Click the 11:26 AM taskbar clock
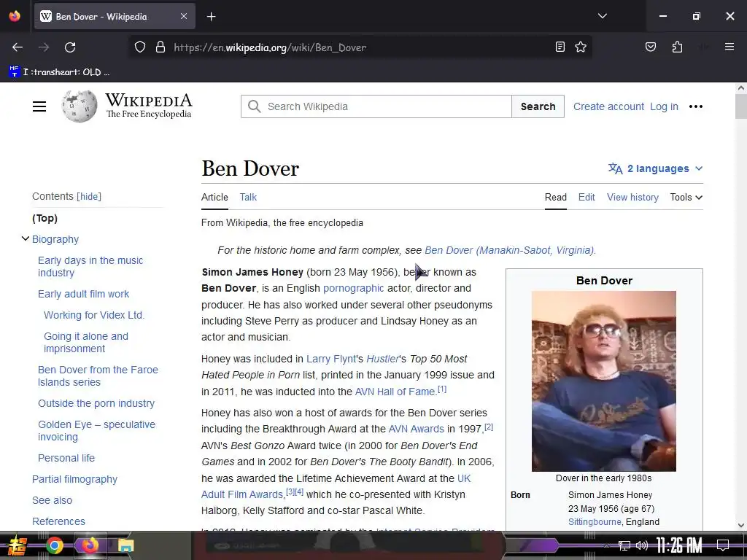Screen dimensions: 747x560 tap(679, 545)
